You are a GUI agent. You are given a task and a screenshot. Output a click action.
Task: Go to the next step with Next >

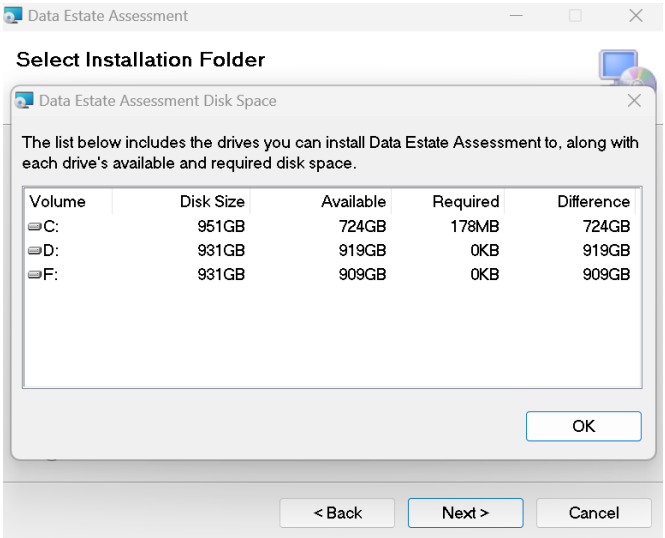tap(465, 513)
